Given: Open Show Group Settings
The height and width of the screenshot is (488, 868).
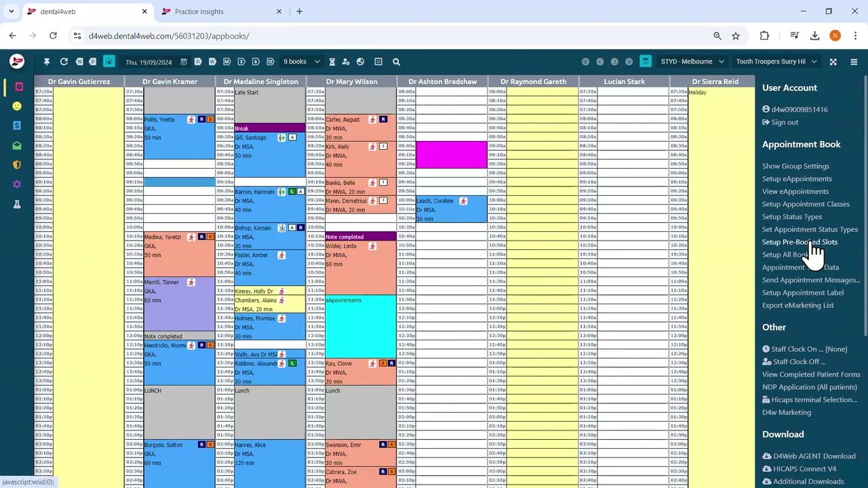Looking at the screenshot, I should 795,166.
